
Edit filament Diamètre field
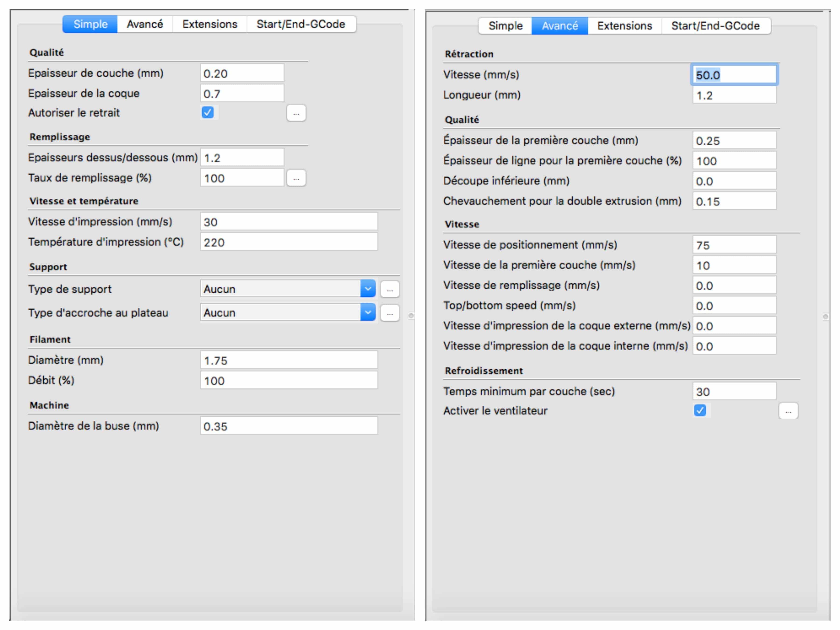[x=289, y=360]
